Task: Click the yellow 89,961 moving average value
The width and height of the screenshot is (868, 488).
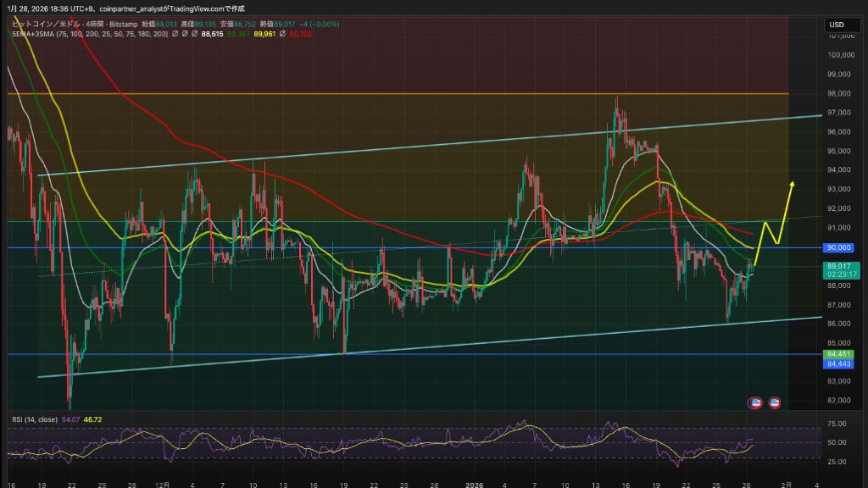Action: pyautogui.click(x=265, y=34)
